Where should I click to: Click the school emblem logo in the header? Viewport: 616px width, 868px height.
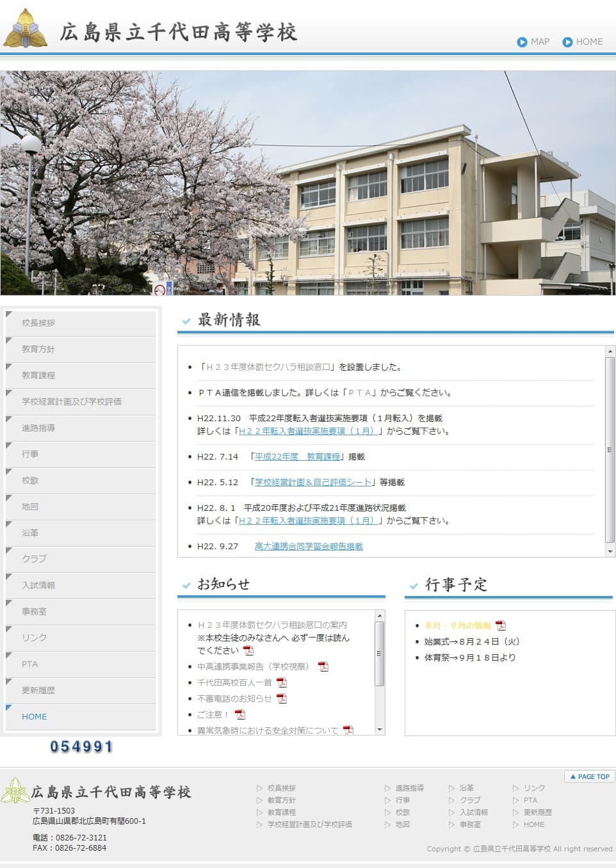pyautogui.click(x=26, y=29)
